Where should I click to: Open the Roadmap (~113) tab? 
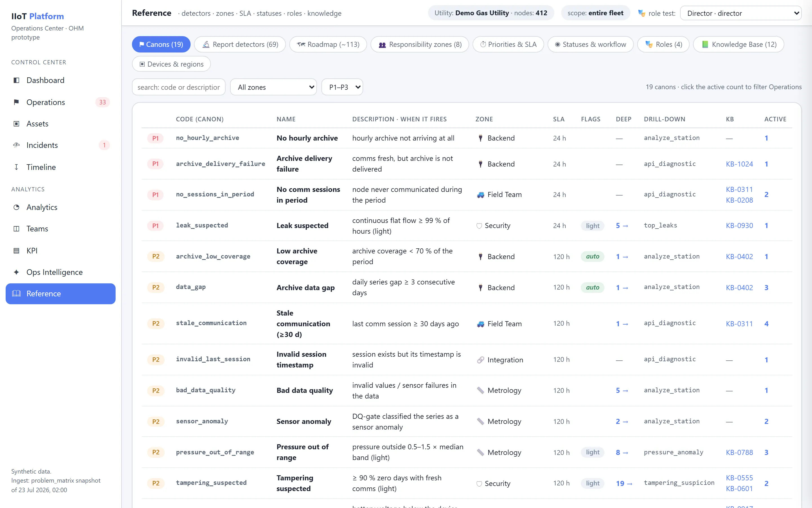pos(328,44)
